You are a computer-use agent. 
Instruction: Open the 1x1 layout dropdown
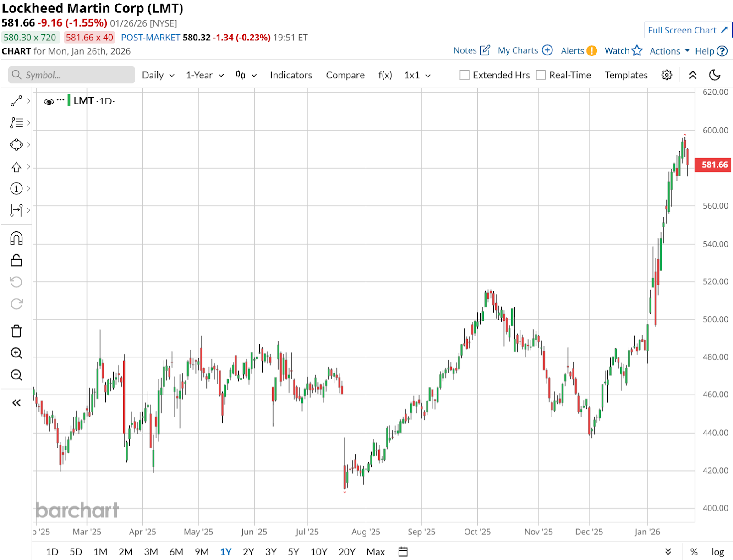(x=416, y=75)
